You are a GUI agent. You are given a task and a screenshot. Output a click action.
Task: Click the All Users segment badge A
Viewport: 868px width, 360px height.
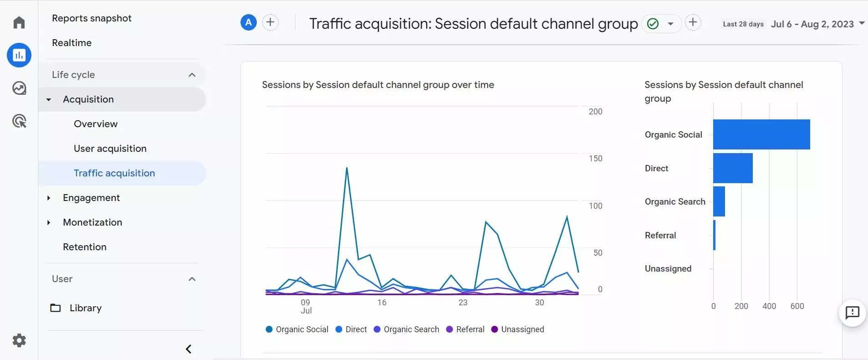click(x=249, y=22)
